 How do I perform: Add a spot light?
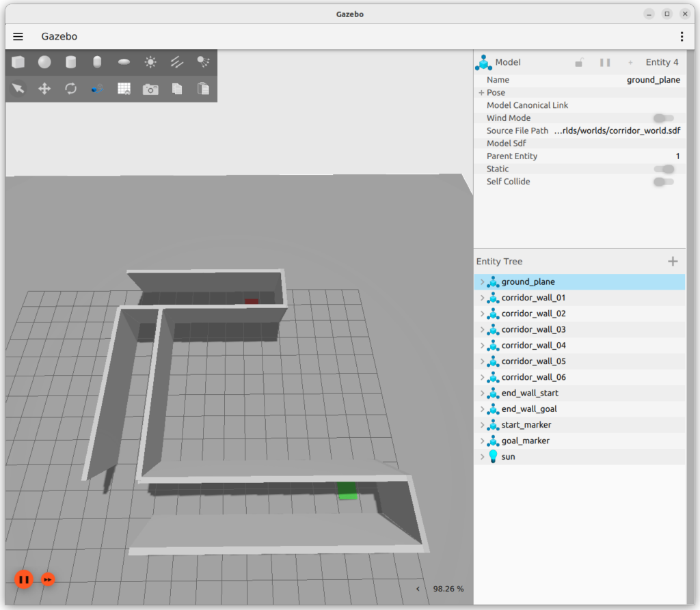[x=203, y=62]
